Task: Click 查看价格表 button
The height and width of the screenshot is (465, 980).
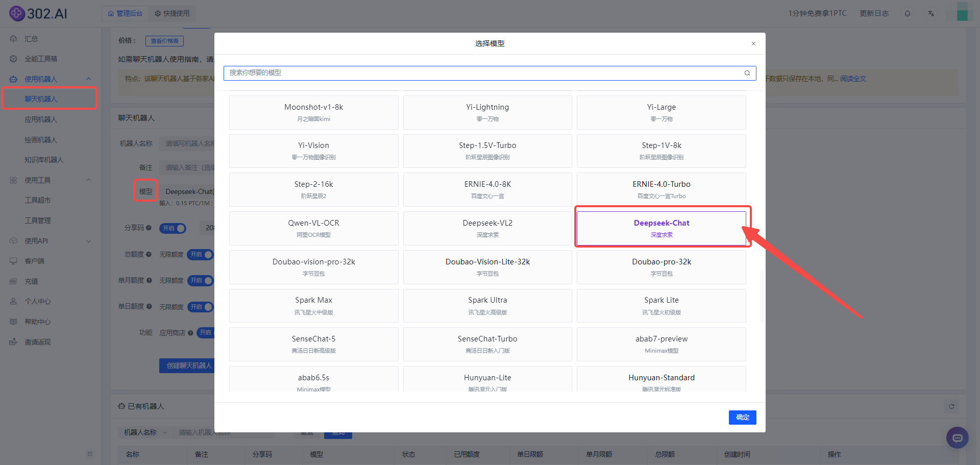Action: [x=164, y=41]
